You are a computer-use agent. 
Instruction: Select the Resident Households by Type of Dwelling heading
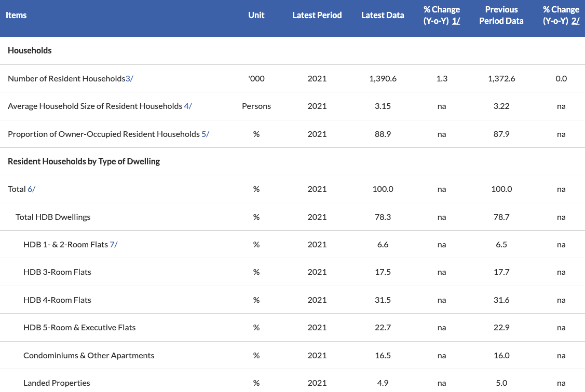(x=84, y=162)
